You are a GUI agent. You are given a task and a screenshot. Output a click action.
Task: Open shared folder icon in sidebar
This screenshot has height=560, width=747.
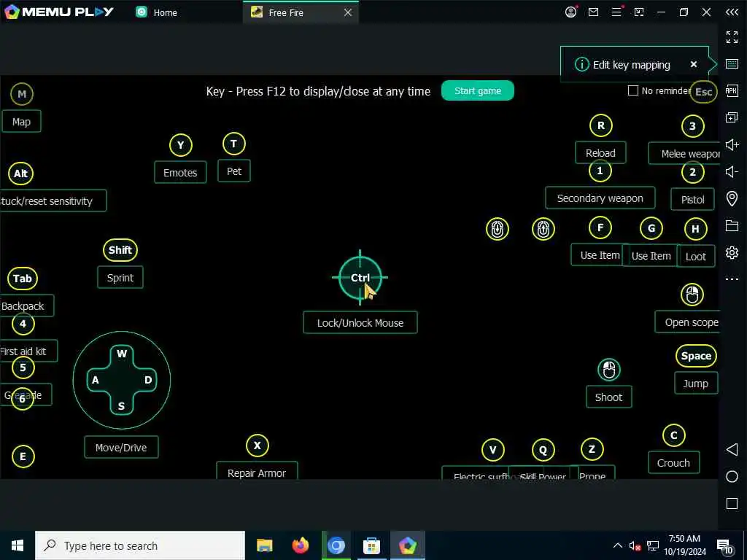pos(732,225)
